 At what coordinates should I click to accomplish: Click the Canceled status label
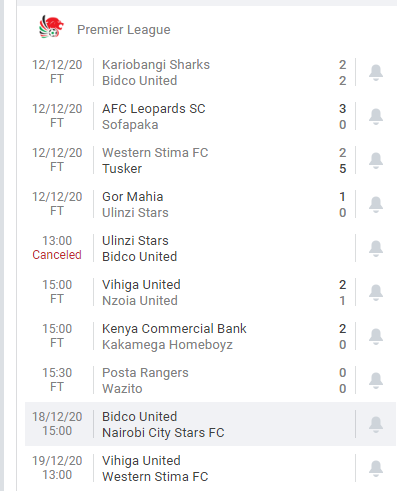(57, 255)
